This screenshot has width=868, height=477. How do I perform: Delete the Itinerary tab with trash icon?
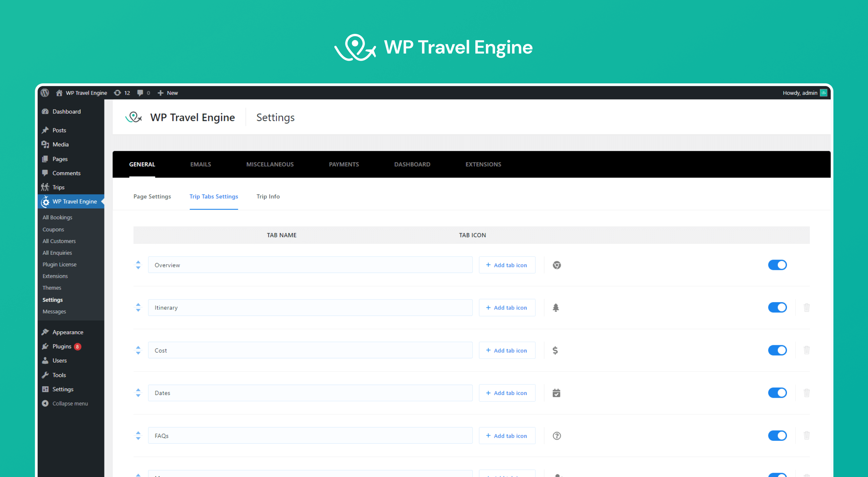tap(807, 308)
